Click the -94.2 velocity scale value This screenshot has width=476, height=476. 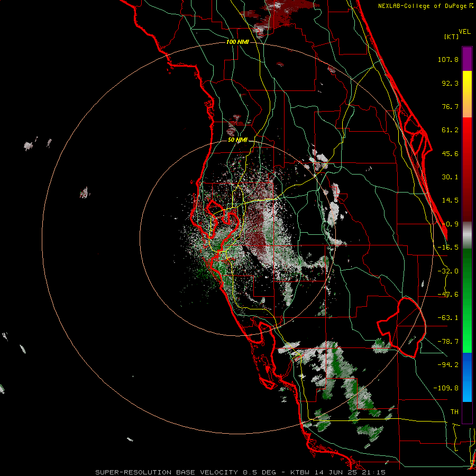tap(448, 364)
